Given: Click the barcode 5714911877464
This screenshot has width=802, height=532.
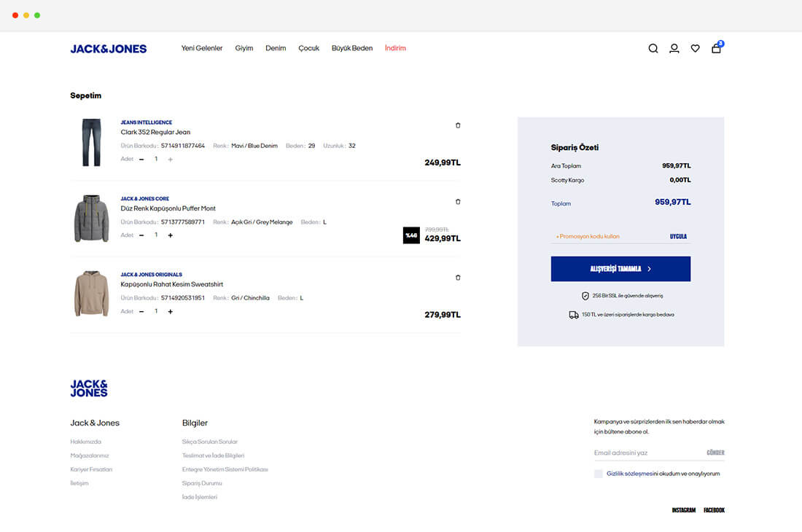Looking at the screenshot, I should (x=182, y=146).
